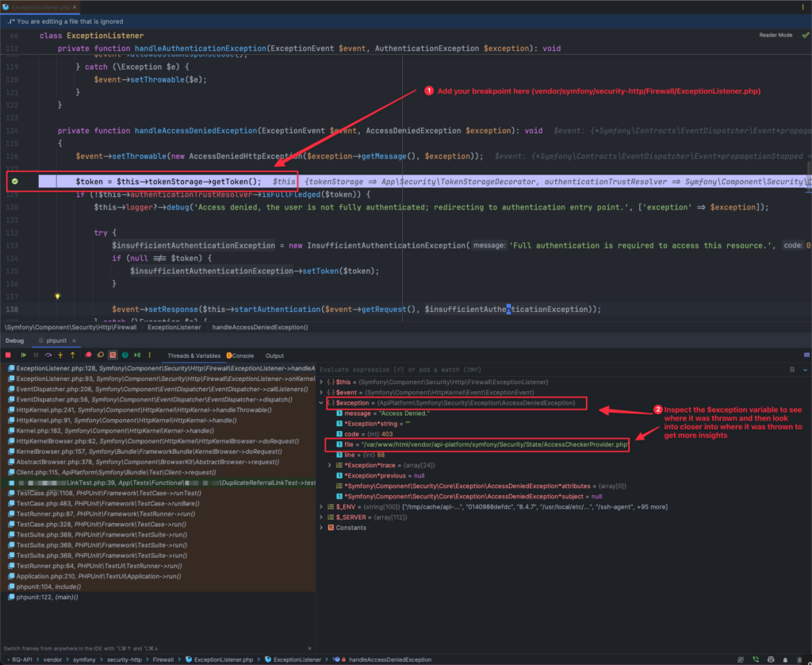Close the ExceptionListener.php editor tab

point(75,7)
